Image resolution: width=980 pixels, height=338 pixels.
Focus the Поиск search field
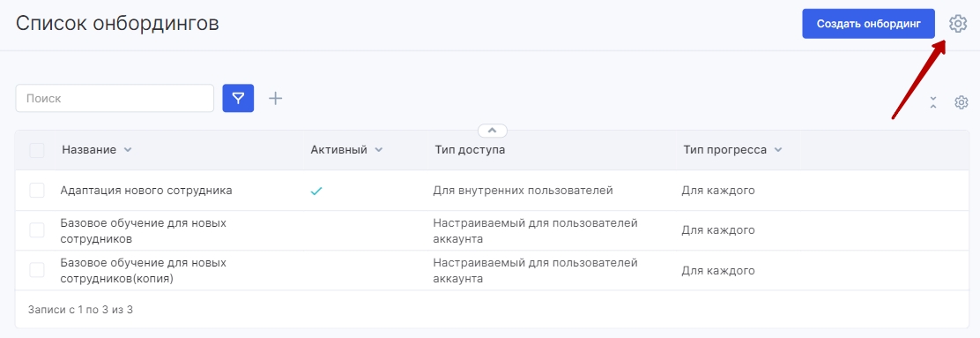pyautogui.click(x=115, y=98)
